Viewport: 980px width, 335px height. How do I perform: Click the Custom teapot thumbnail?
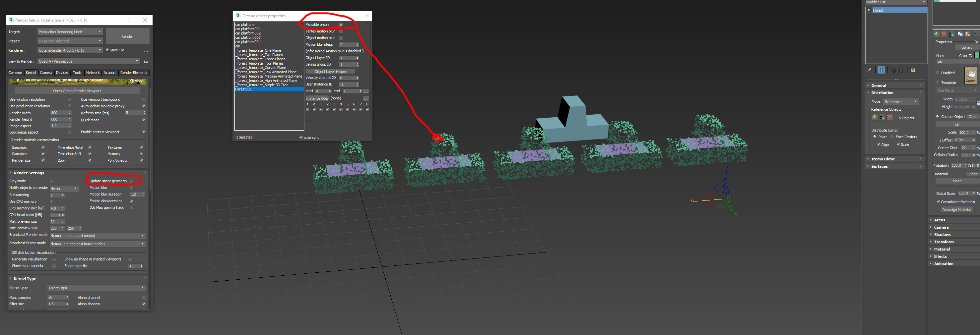click(971, 75)
